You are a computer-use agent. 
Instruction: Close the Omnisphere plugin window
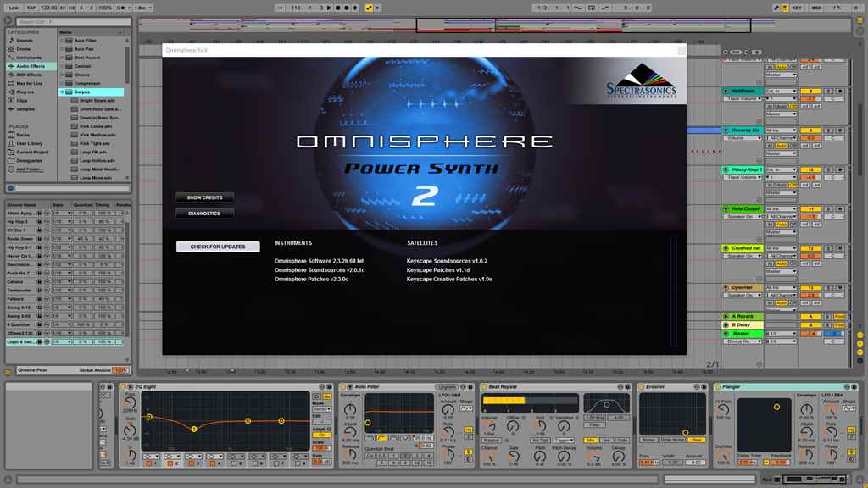point(682,50)
